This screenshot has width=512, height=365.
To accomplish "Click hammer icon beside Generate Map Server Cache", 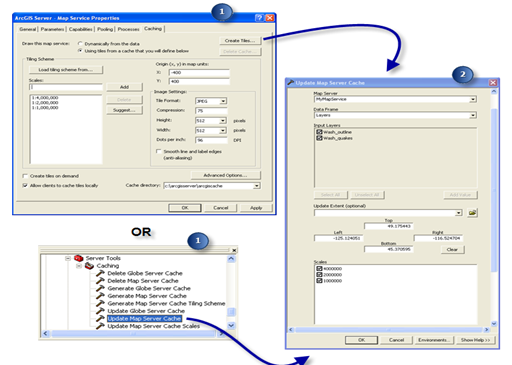I will coord(100,296).
